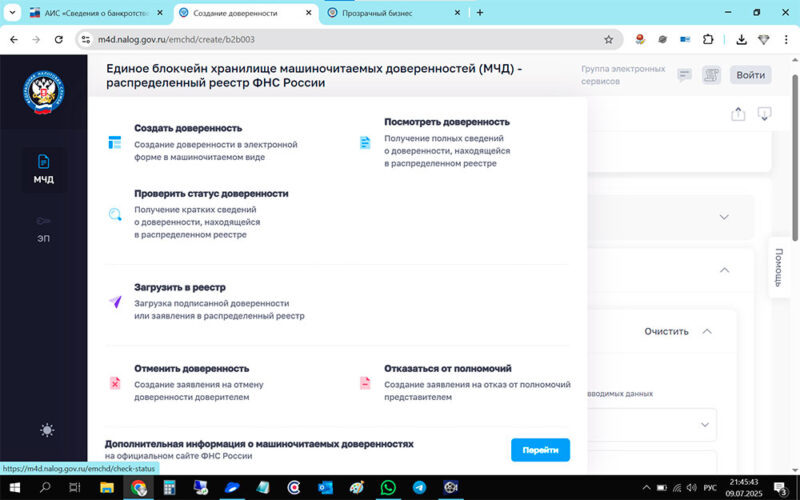Click the FNS Russia emblem logo
Screen dimensions: 800x500
pos(44,92)
